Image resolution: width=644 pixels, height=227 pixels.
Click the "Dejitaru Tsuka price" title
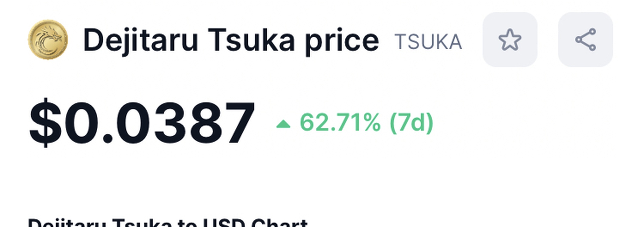(231, 40)
